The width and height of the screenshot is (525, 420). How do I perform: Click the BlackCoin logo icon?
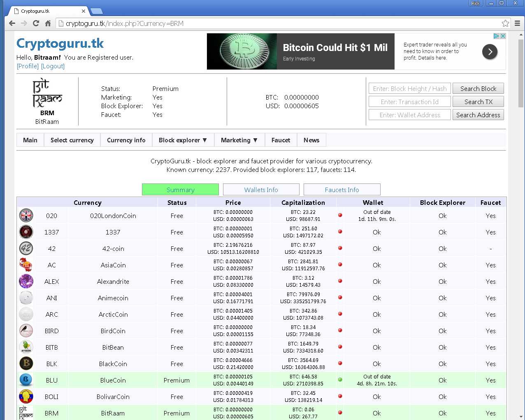pos(26,363)
